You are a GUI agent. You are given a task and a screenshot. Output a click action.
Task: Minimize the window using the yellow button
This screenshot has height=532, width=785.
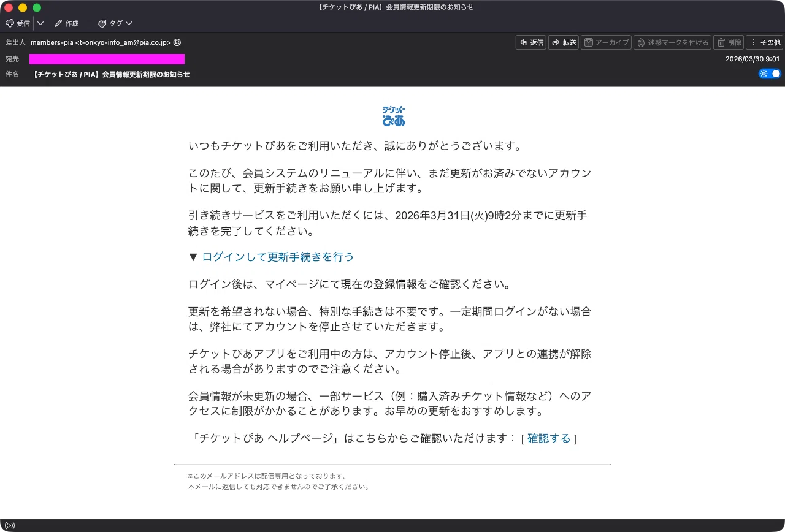pyautogui.click(x=23, y=7)
